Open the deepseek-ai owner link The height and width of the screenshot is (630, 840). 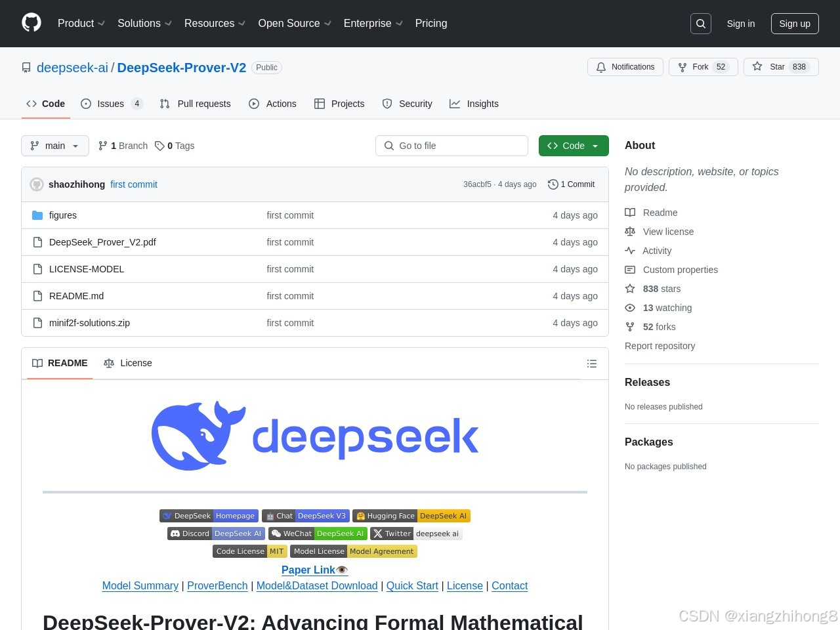point(72,68)
